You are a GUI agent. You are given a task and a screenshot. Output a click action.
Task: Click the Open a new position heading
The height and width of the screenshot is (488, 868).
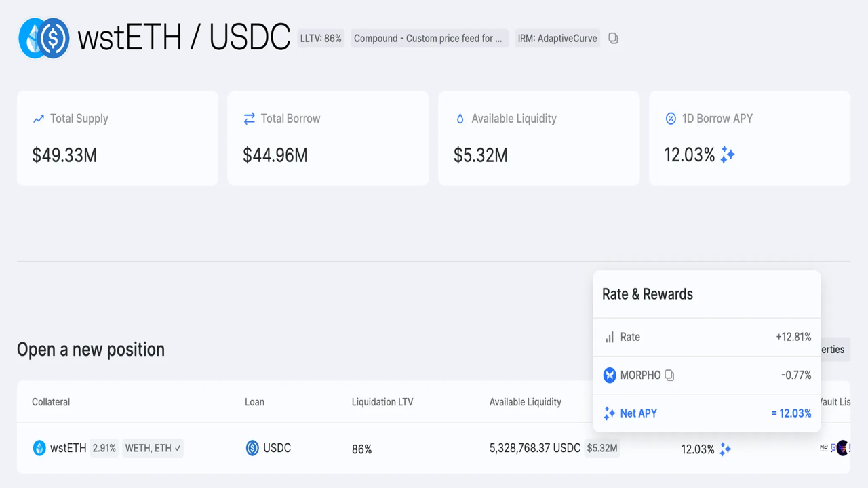pos(91,350)
